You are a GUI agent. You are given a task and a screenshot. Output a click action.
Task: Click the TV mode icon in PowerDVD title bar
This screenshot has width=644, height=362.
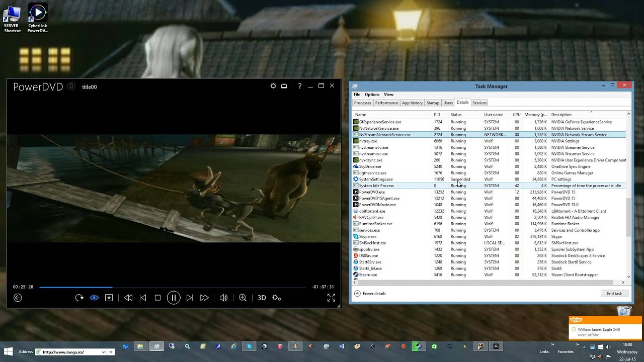click(284, 86)
